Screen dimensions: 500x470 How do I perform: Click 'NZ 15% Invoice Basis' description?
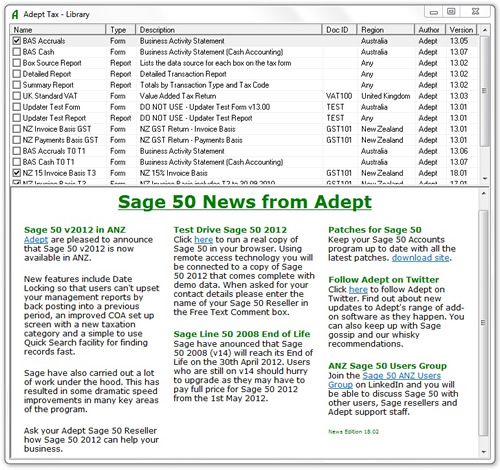pyautogui.click(x=173, y=173)
